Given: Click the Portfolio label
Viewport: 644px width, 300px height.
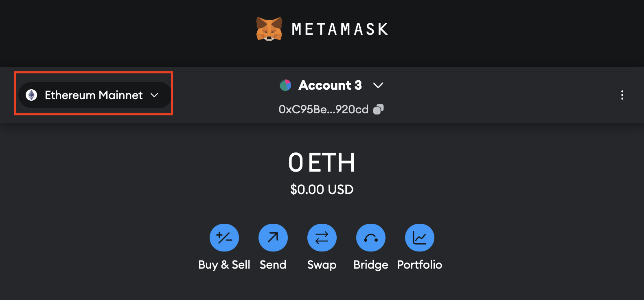Looking at the screenshot, I should point(420,265).
